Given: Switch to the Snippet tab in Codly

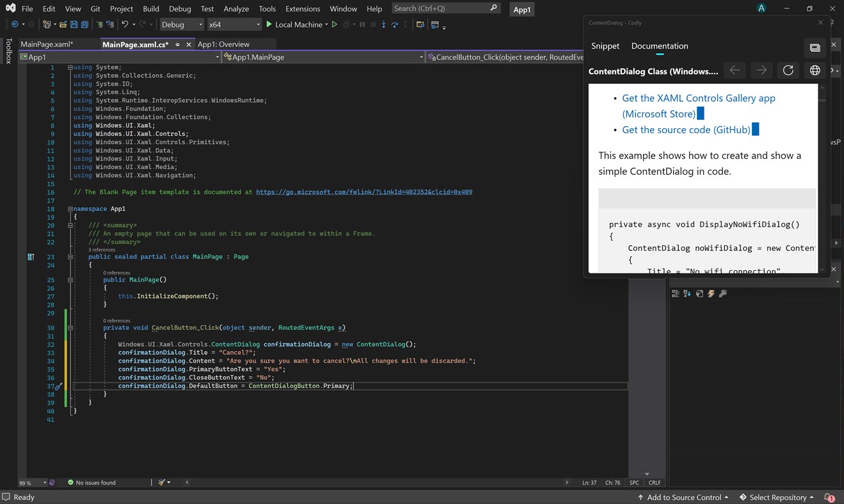Looking at the screenshot, I should point(605,45).
